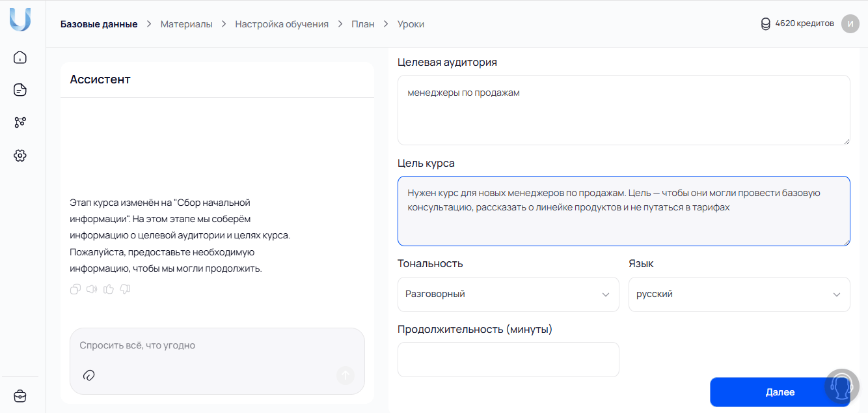
Task: Open settings via the gear icon
Action: point(20,155)
